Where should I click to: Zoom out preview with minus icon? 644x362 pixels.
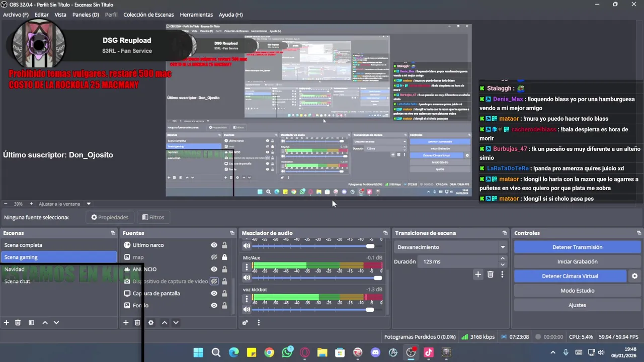[x=6, y=204]
